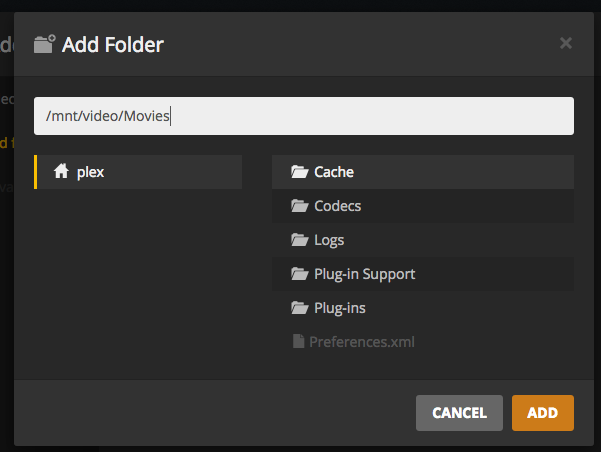Browse into the Logs folder
601x452 pixels.
point(329,240)
